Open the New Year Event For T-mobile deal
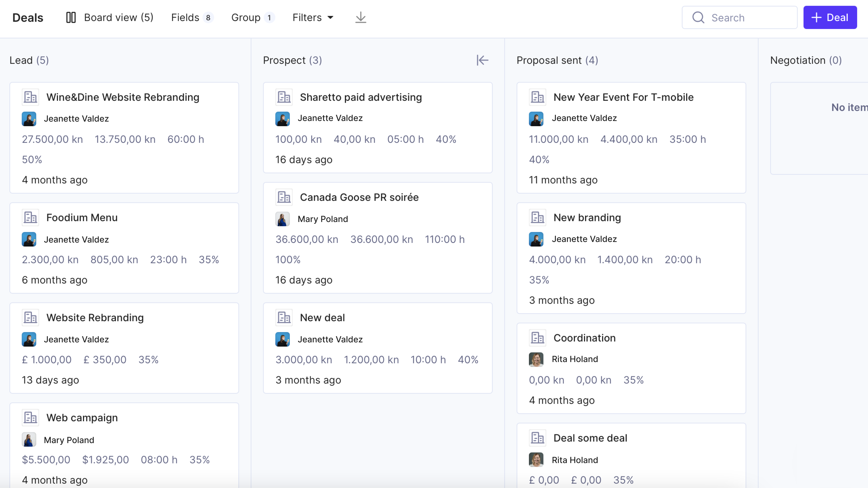 point(623,97)
